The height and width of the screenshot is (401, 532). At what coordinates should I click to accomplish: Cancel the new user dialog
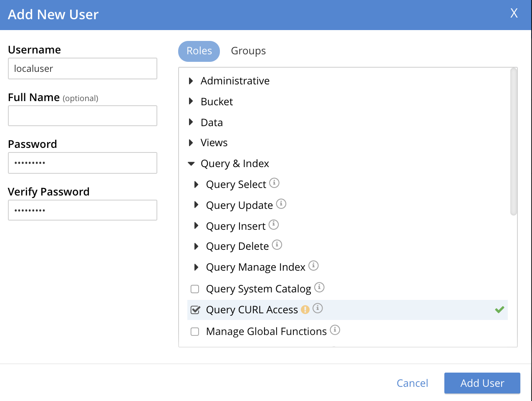coord(412,383)
